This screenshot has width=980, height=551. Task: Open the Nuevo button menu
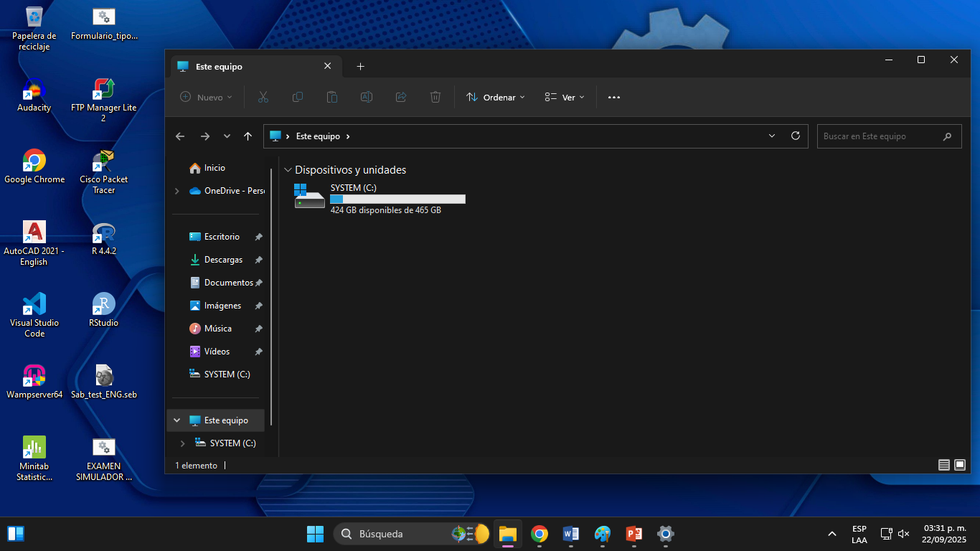click(206, 97)
